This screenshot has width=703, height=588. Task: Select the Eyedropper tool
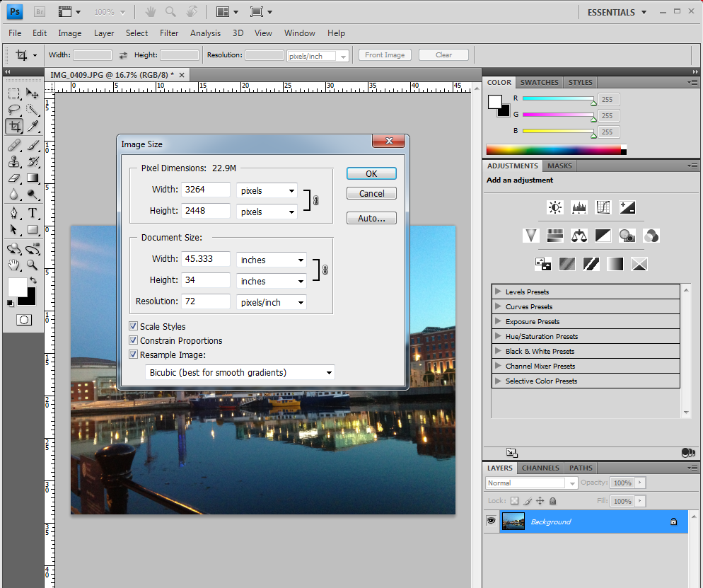tap(33, 127)
